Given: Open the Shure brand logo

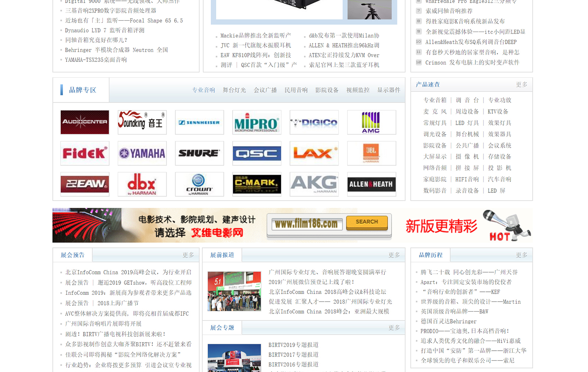Looking at the screenshot, I should 199,153.
